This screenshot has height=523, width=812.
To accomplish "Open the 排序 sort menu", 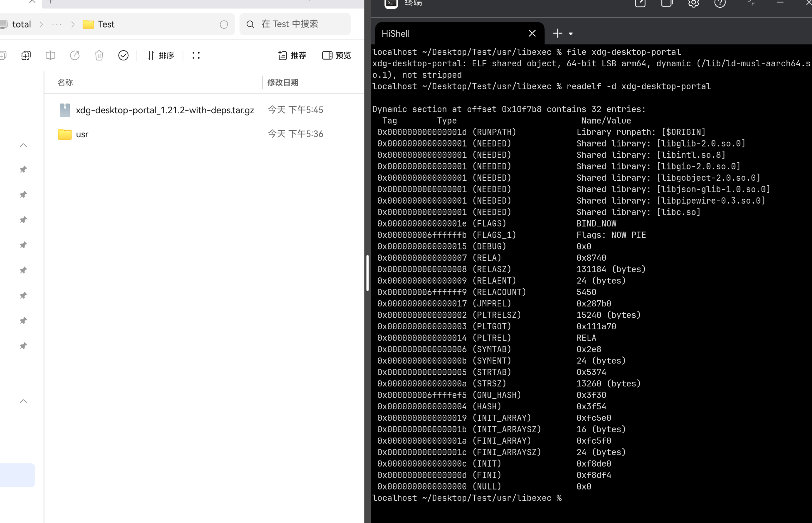I will coord(161,55).
